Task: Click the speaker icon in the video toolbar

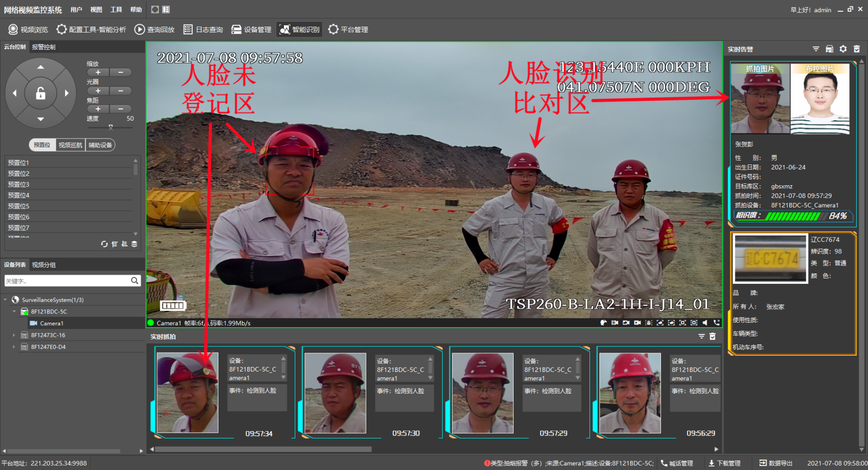Action: click(705, 323)
